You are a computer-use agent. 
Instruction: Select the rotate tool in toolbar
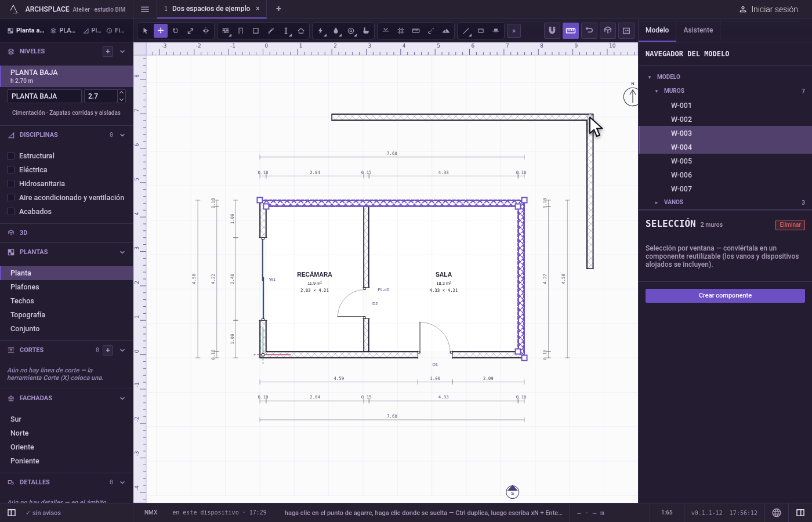[x=176, y=31]
